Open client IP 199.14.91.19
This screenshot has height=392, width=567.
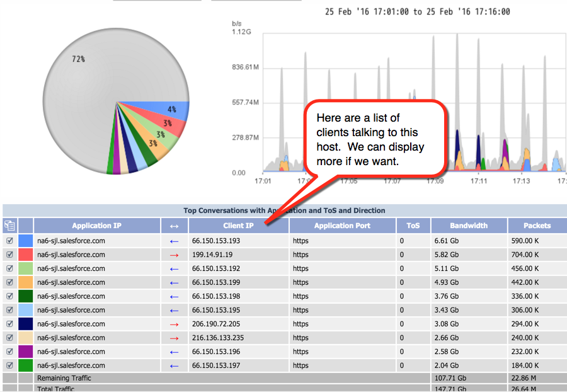(212, 255)
